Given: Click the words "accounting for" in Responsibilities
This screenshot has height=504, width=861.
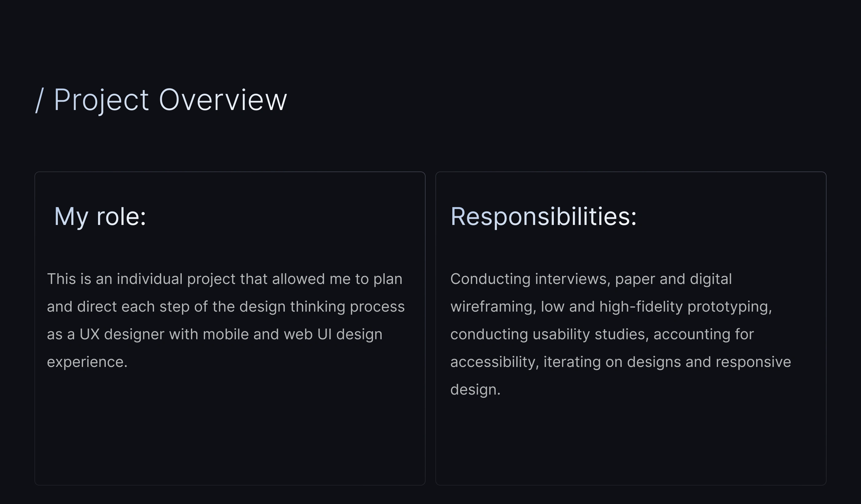Looking at the screenshot, I should [x=703, y=334].
